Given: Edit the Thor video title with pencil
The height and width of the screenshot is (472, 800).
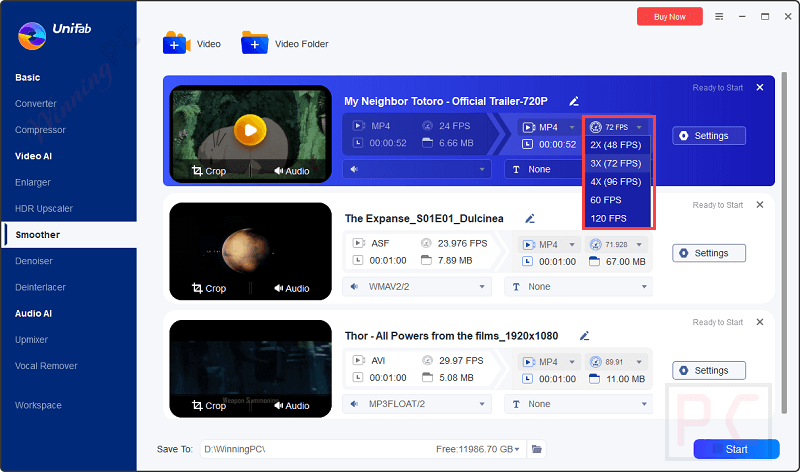Looking at the screenshot, I should point(585,336).
